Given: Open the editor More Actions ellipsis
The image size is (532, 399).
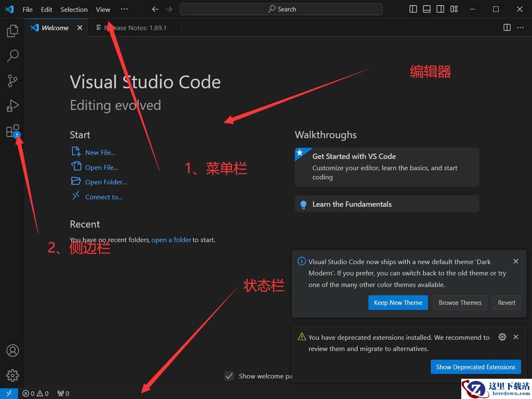Looking at the screenshot, I should [x=520, y=28].
